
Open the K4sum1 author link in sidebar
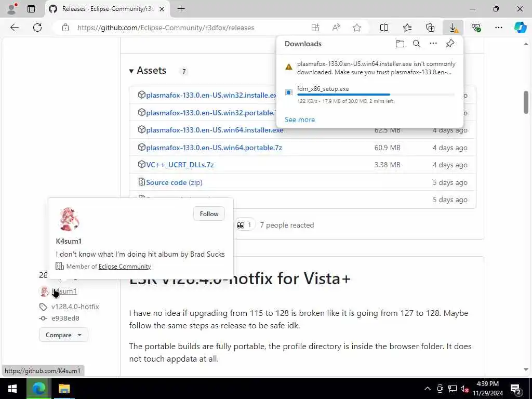64,291
